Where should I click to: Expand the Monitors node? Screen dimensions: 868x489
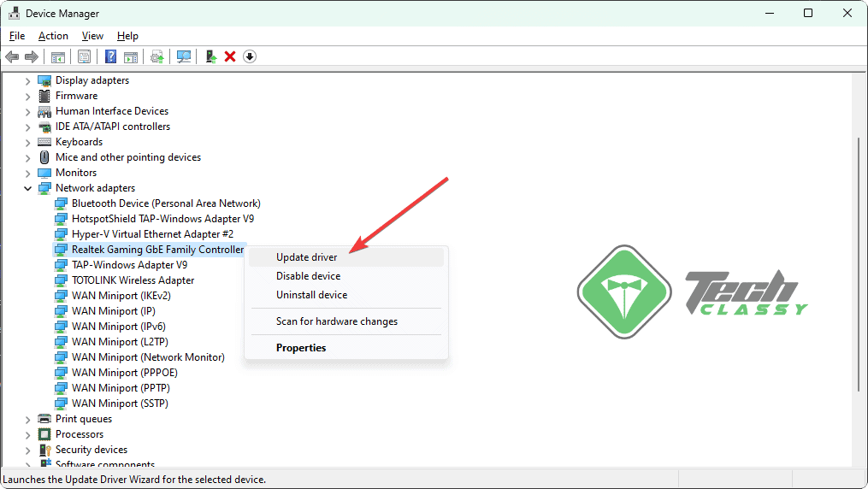pos(27,174)
